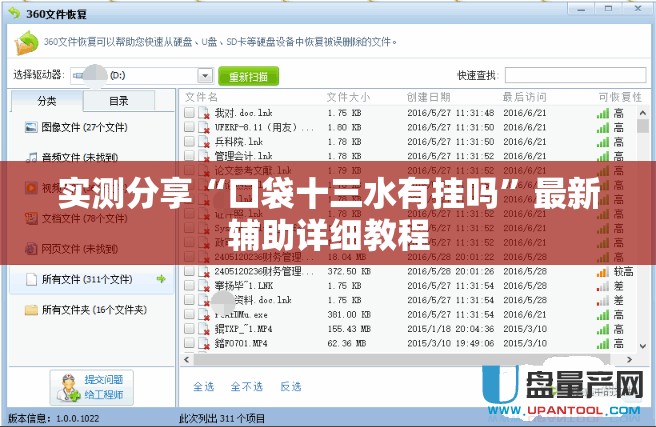Viewport: 656px width, 427px height.
Task: Click the green arrow beside 所有文件
Action: (161, 279)
